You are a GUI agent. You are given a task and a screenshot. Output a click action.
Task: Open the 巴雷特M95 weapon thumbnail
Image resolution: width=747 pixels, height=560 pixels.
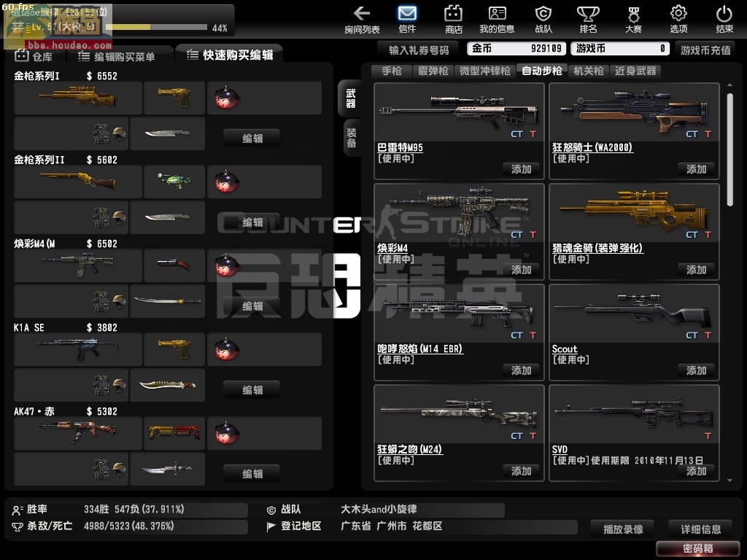460,112
